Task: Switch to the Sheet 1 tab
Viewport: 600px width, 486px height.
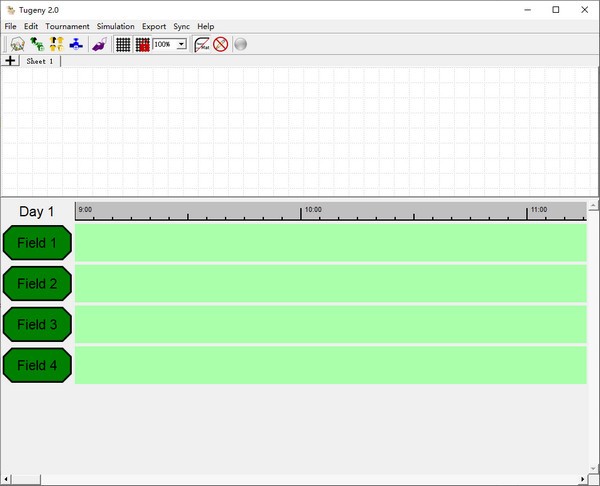Action: (40, 61)
